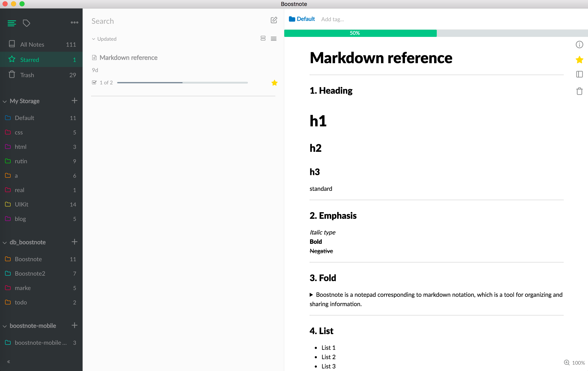The image size is (588, 371).
Task: Add a folder to boostnote-mobile storage
Action: 75,325
